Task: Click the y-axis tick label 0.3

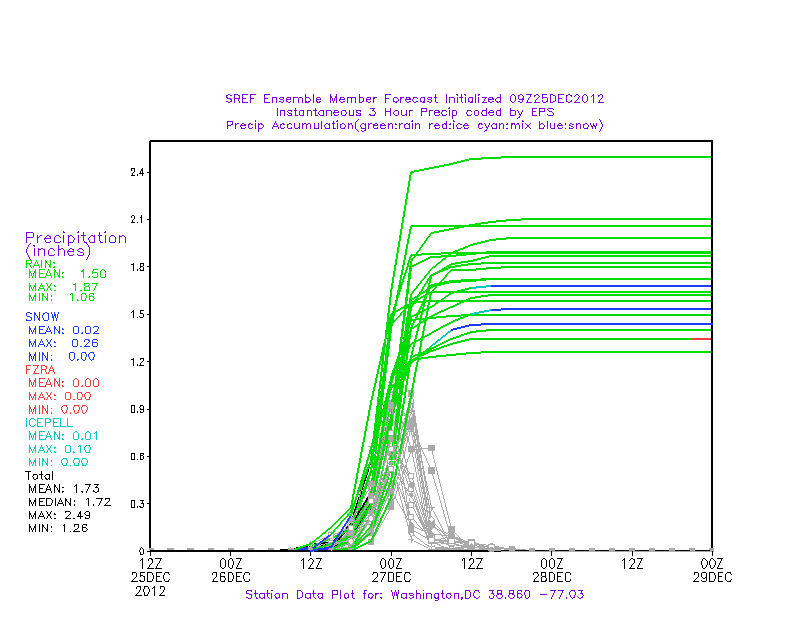Action: pos(137,504)
